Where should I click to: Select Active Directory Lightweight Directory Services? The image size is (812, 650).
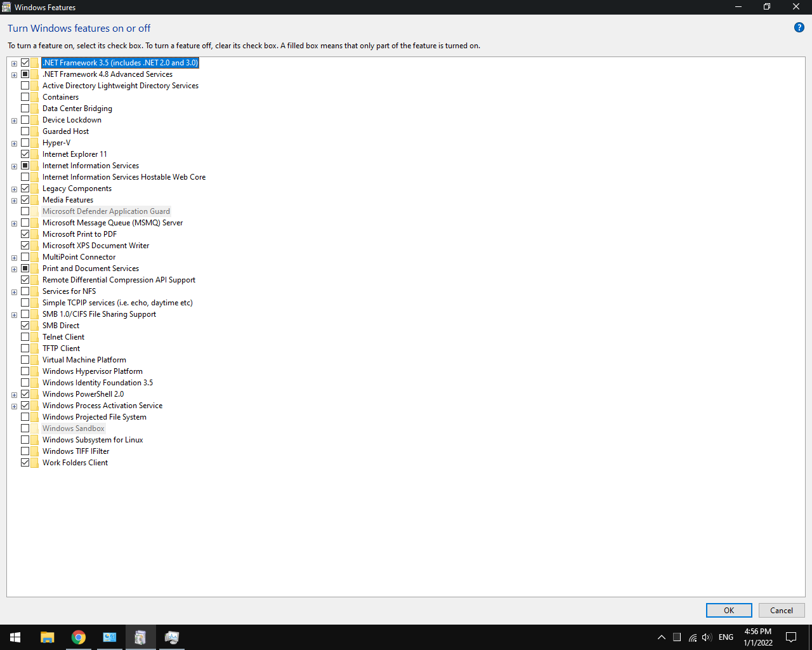pos(121,86)
